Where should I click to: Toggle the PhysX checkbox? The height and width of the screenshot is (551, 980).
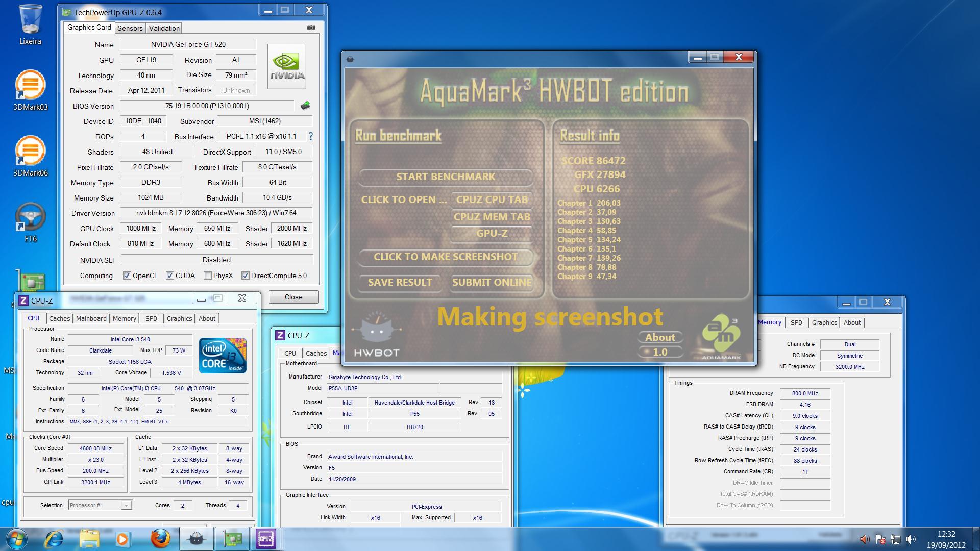208,275
